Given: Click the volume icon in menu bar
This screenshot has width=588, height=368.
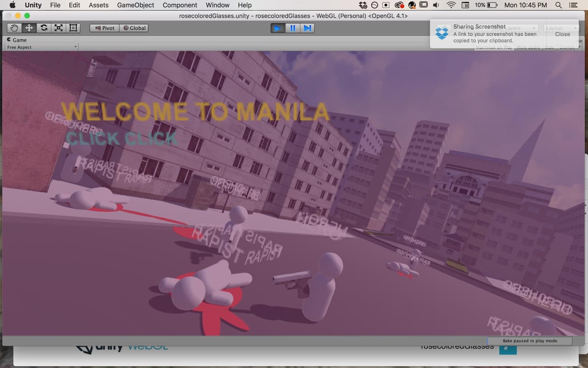Looking at the screenshot, I should [436, 5].
